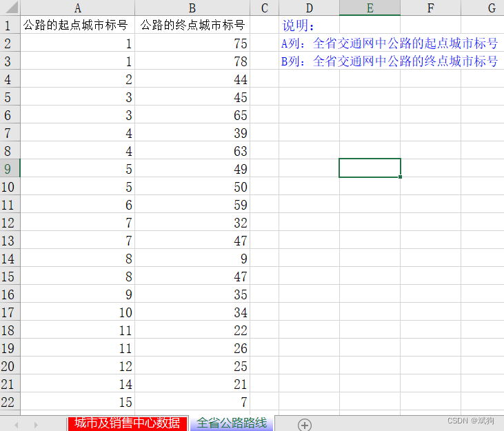
Task: Select row 1 header
Action: (10, 25)
